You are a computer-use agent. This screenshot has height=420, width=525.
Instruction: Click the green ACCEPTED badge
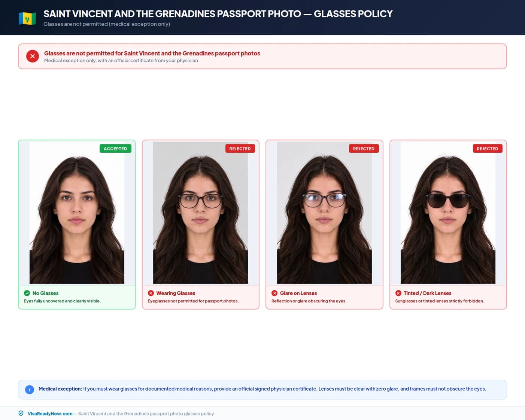tap(115, 149)
